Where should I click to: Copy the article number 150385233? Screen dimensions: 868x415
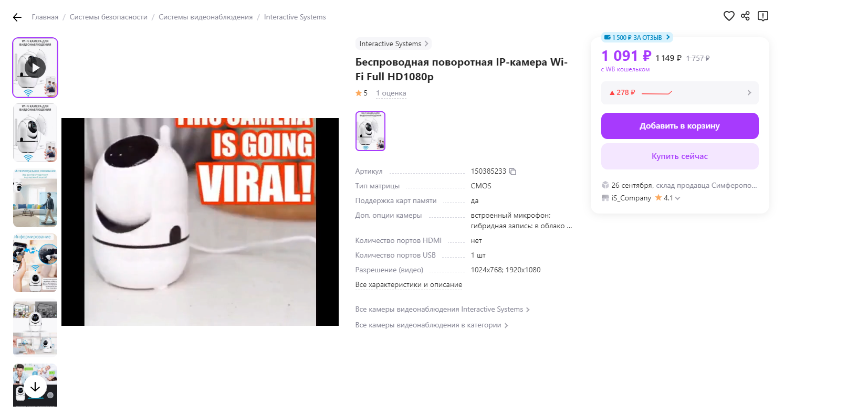[x=513, y=172]
